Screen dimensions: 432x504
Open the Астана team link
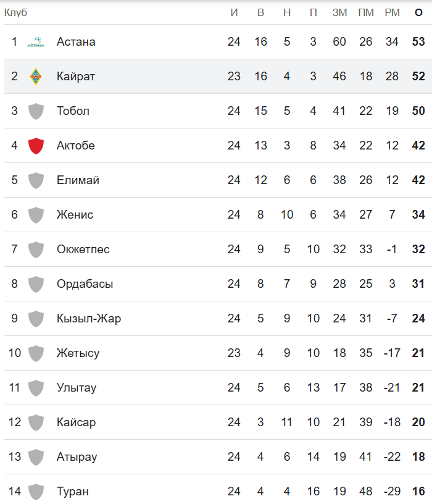coord(75,42)
